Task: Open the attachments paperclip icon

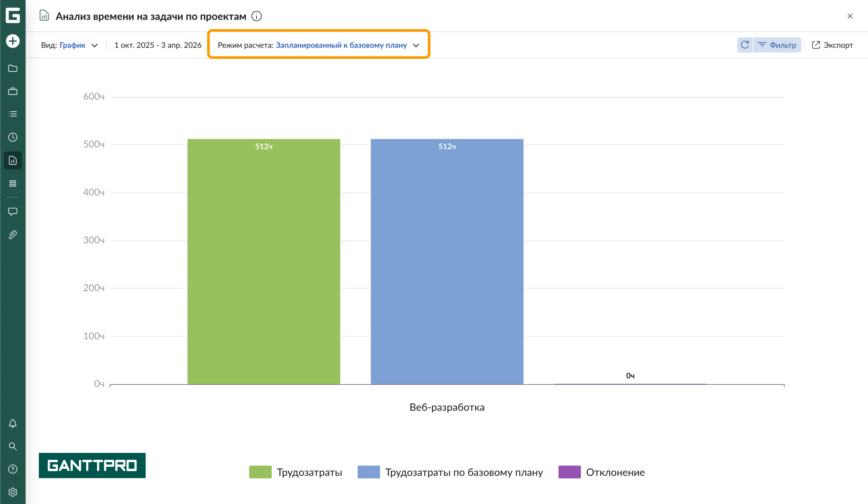Action: click(x=13, y=235)
